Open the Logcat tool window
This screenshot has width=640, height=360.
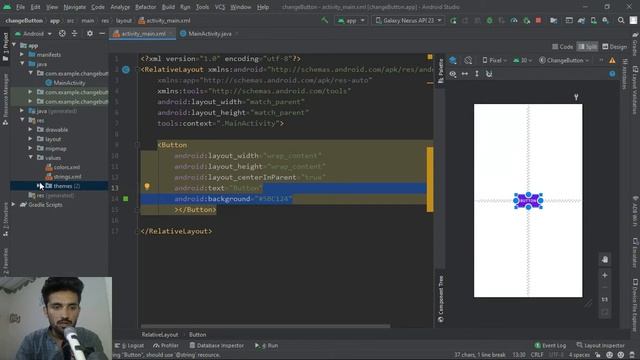click(129, 345)
